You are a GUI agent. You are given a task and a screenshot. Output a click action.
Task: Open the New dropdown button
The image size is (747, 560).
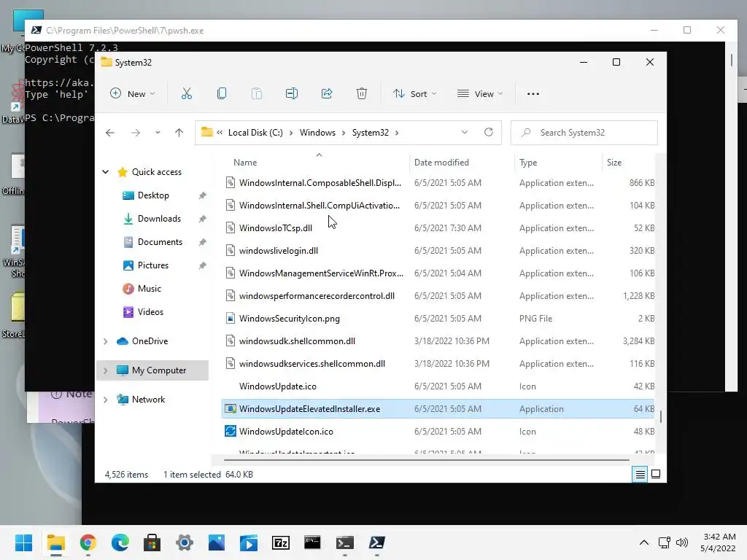133,94
